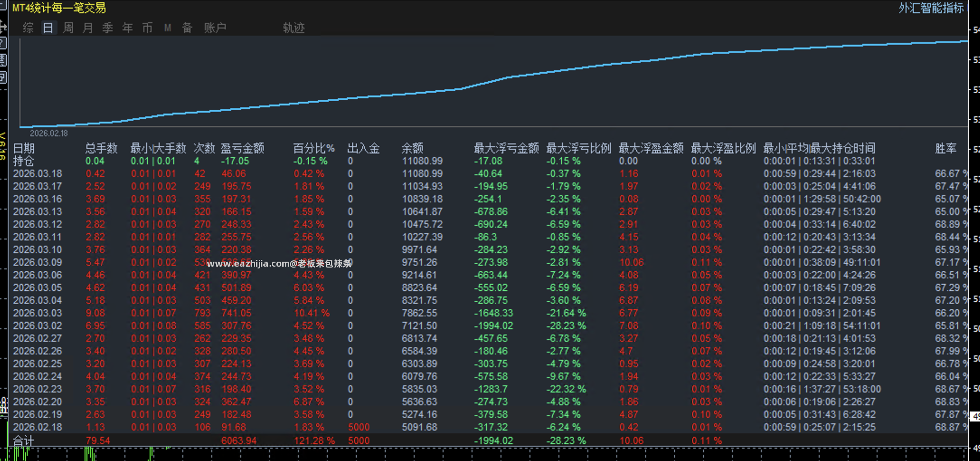Click the 外汇智能指标 label

pyautogui.click(x=931, y=8)
